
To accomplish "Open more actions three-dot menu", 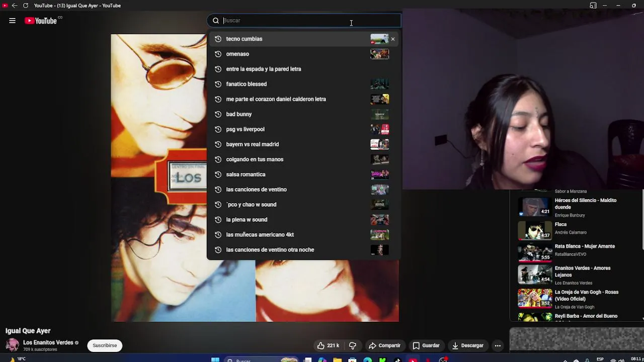I will point(498,345).
